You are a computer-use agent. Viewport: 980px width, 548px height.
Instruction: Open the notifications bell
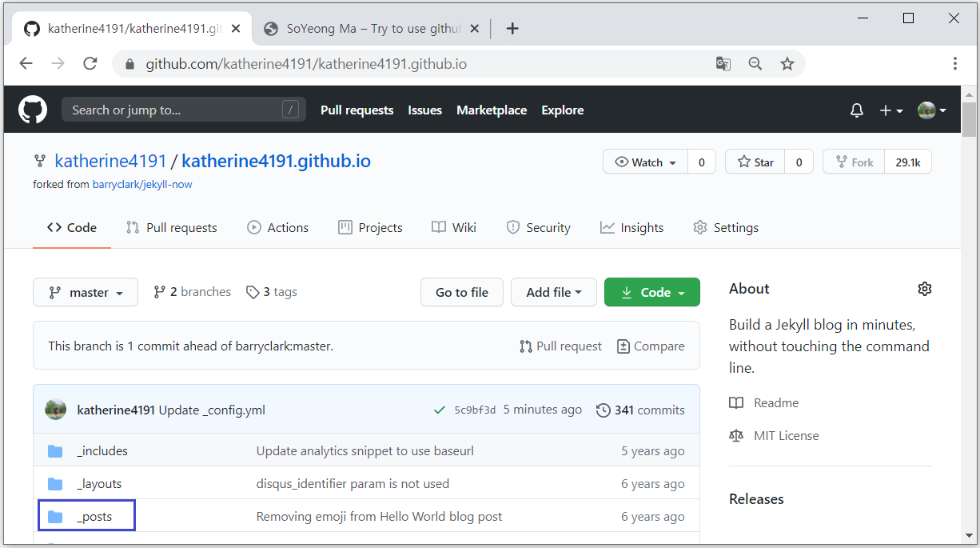(857, 110)
